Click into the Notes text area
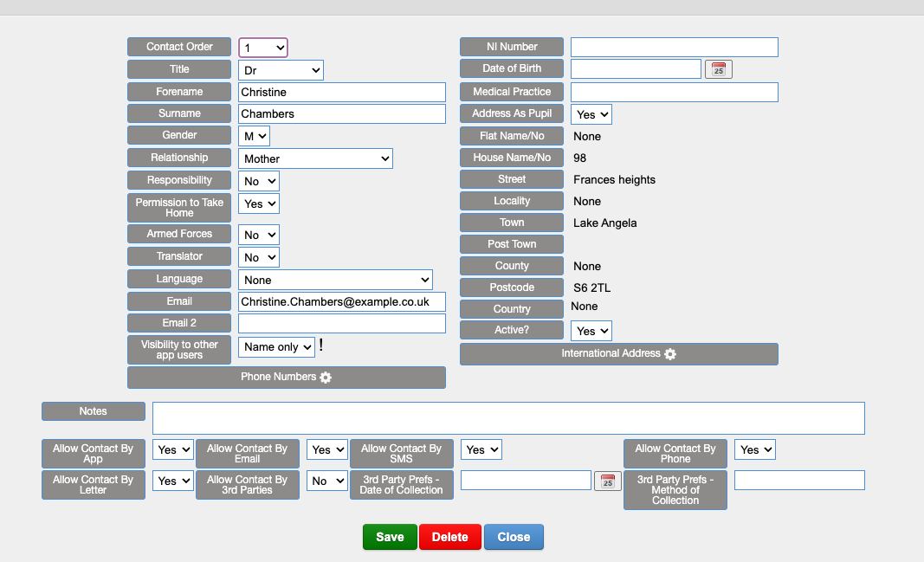Screen dimensions: 924x562 (508, 417)
